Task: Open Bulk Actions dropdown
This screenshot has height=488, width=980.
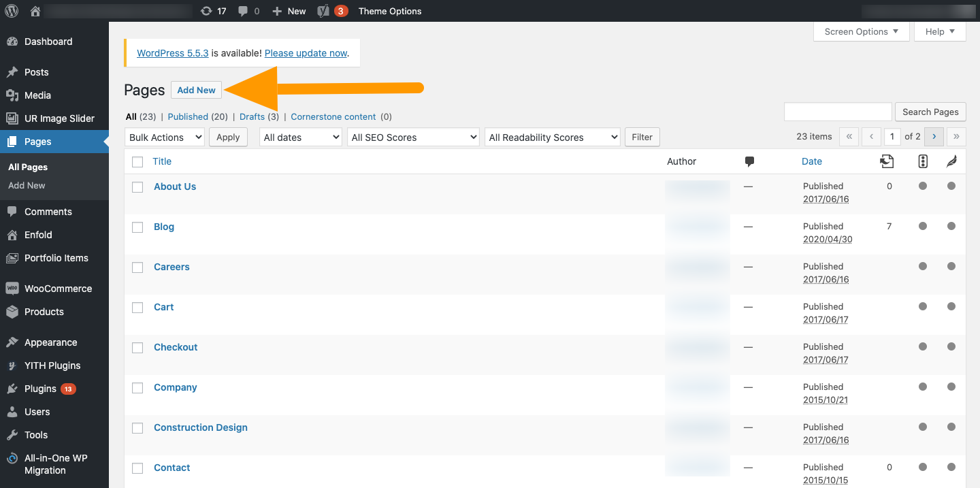Action: [x=165, y=137]
